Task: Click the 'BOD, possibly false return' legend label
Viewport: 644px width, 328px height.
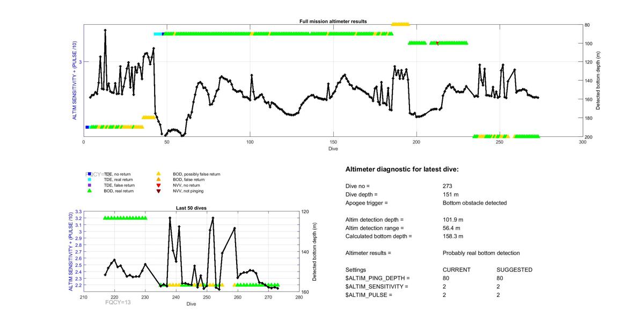Action: click(x=196, y=174)
